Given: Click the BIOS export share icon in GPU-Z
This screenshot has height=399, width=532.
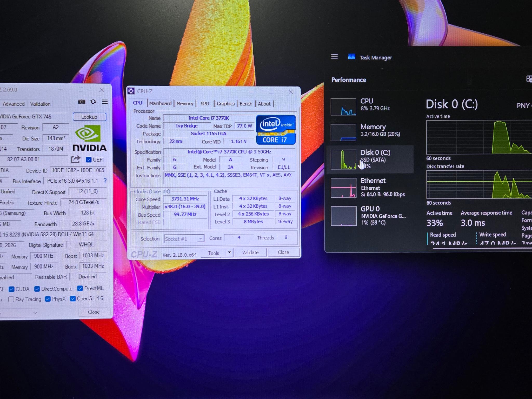Looking at the screenshot, I should 76,159.
